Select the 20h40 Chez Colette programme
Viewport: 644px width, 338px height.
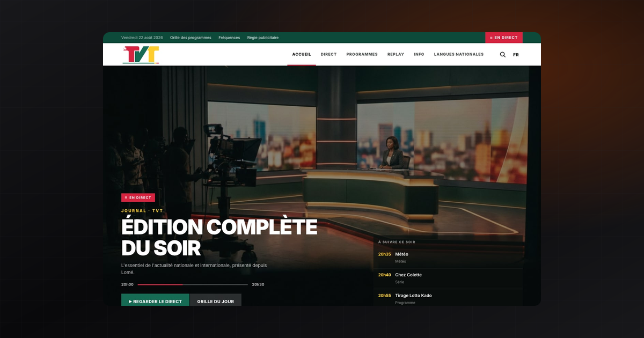[448, 278]
